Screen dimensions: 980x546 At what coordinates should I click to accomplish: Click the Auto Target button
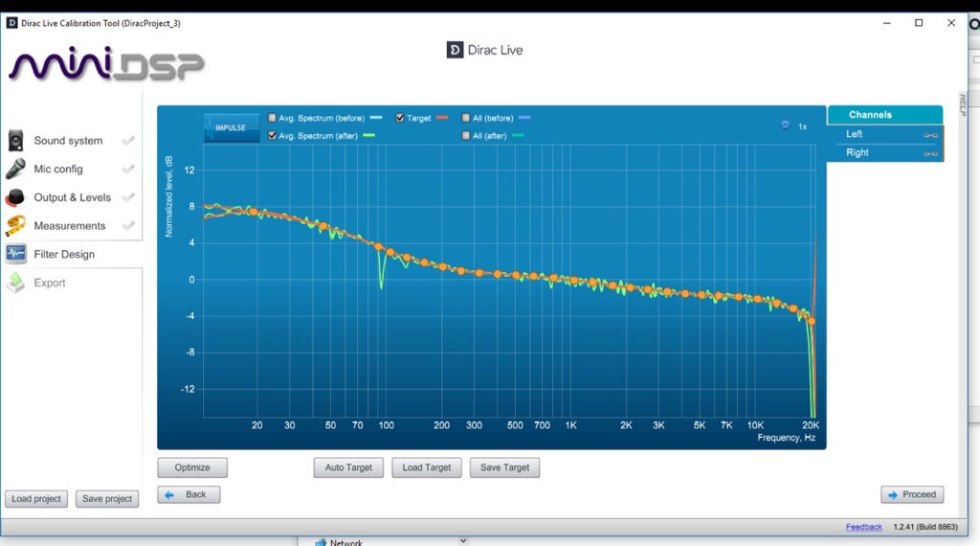pos(348,467)
